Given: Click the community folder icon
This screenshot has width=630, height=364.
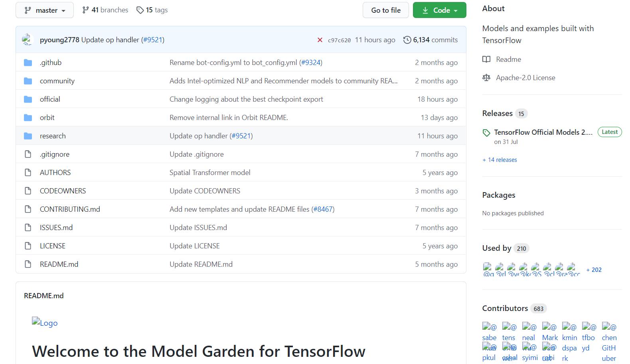Looking at the screenshot, I should 28,81.
